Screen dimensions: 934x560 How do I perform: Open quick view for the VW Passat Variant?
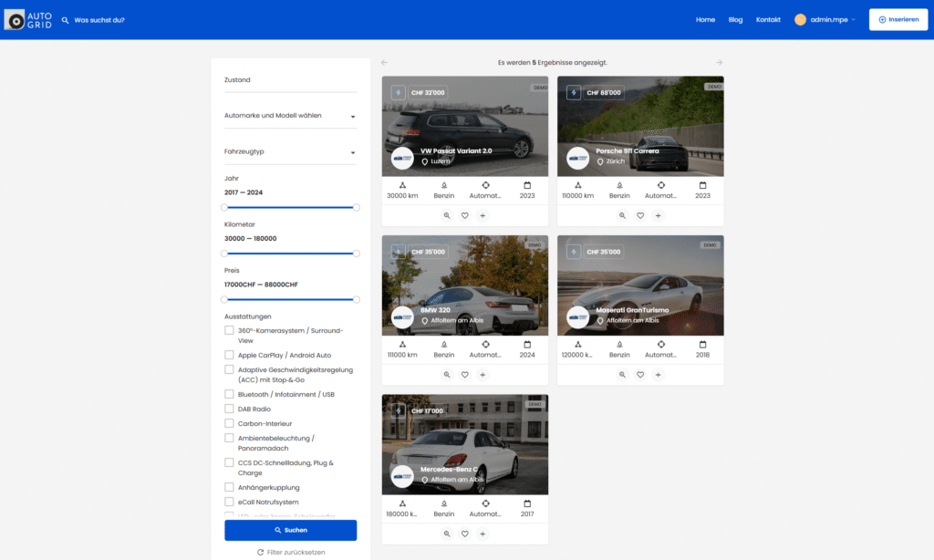point(446,215)
